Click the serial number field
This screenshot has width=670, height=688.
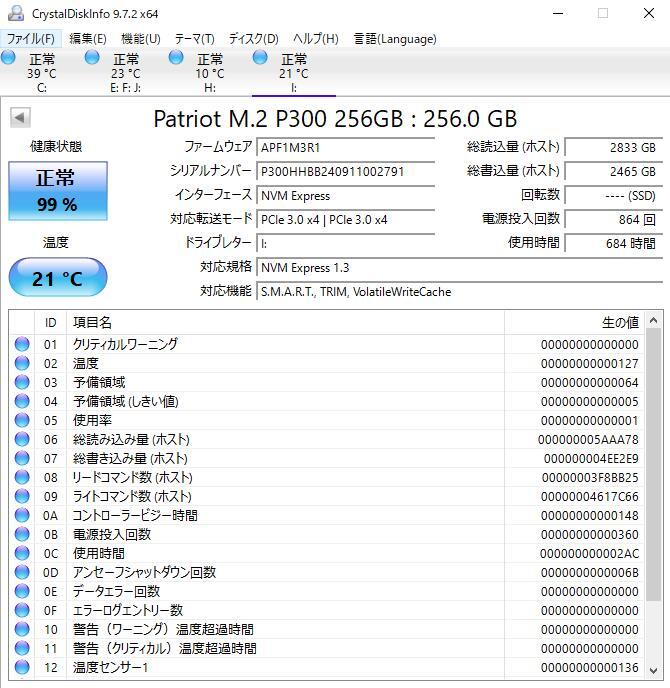345,171
